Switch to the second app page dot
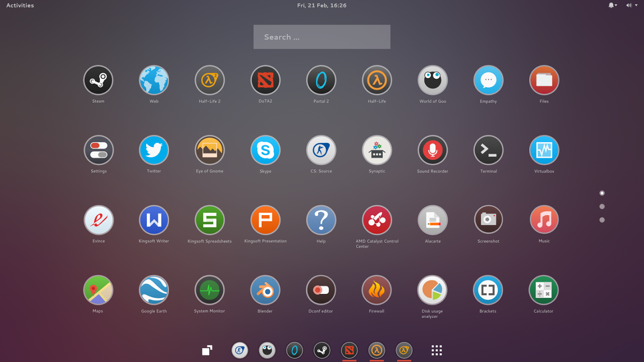Viewport: 644px width, 362px height. click(x=602, y=206)
